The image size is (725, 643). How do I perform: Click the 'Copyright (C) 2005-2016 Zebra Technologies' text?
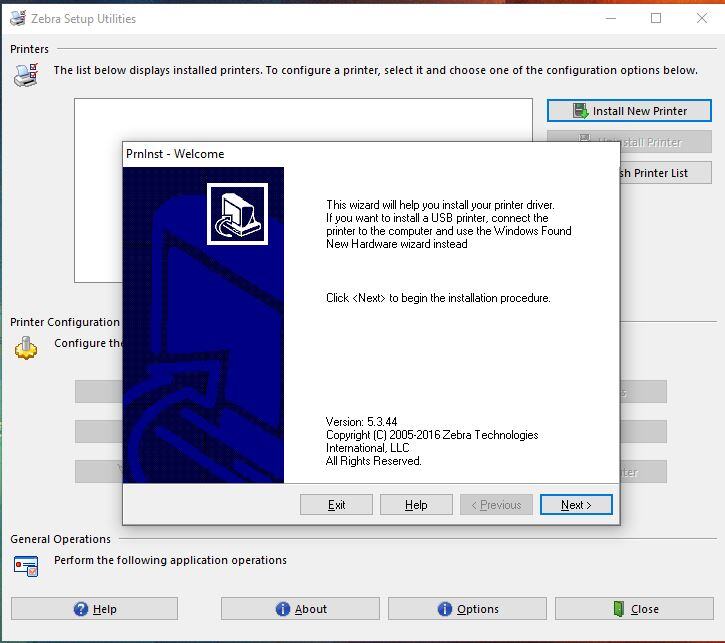[432, 435]
